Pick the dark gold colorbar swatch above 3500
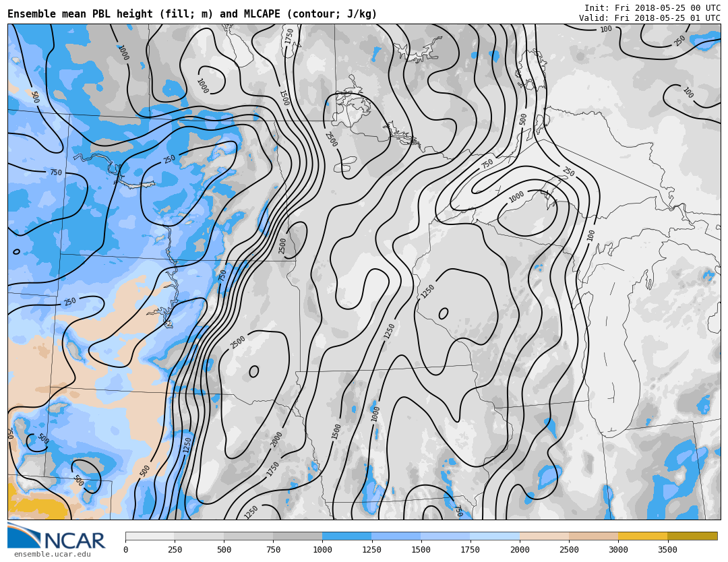 (x=692, y=536)
